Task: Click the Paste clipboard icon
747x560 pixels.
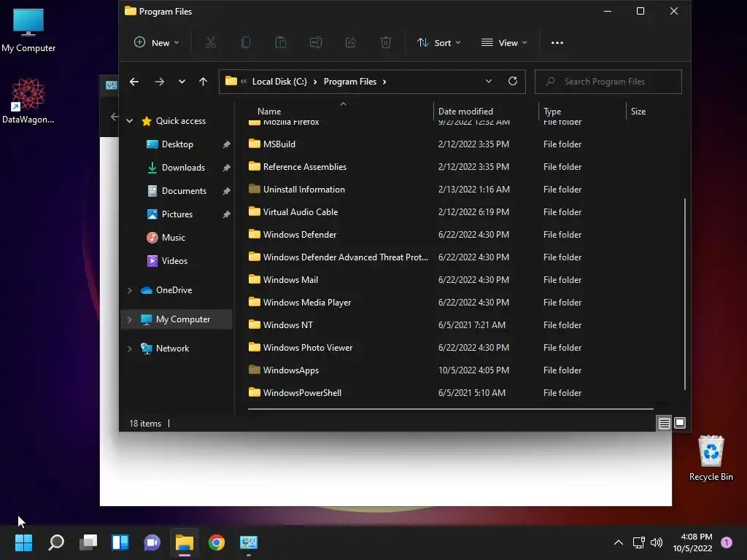Action: (x=281, y=43)
